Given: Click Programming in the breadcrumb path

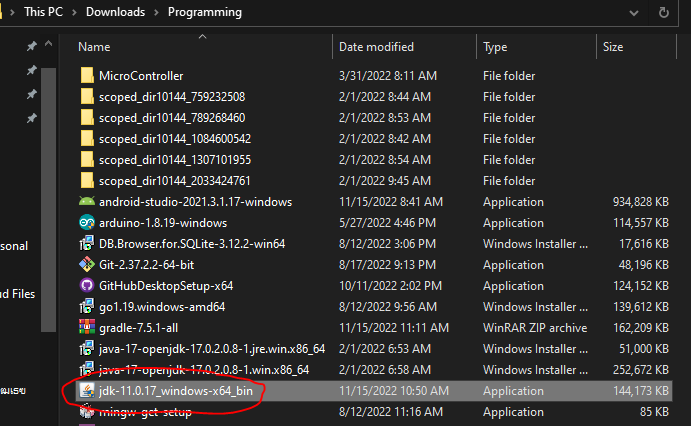Looking at the screenshot, I should [x=204, y=12].
